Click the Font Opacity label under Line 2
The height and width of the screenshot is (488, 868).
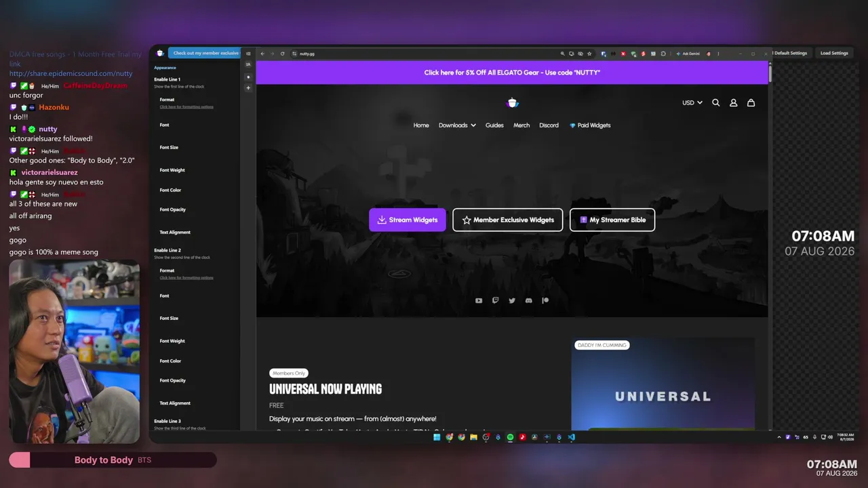[x=173, y=380]
